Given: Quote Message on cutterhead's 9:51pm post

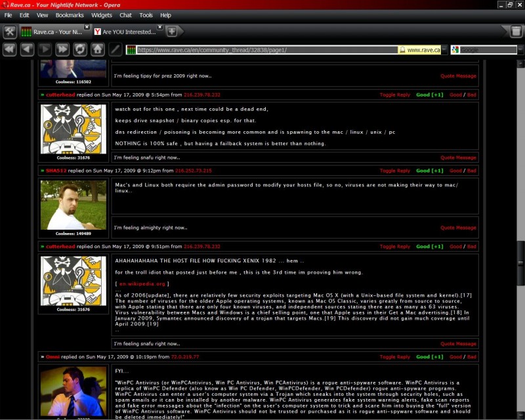Looking at the screenshot, I should pyautogui.click(x=458, y=344).
